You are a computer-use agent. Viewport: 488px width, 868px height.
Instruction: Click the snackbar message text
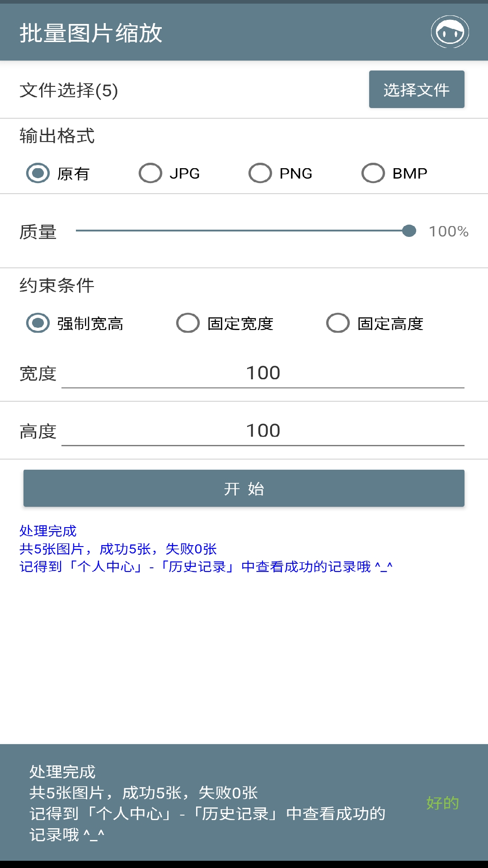[208, 803]
